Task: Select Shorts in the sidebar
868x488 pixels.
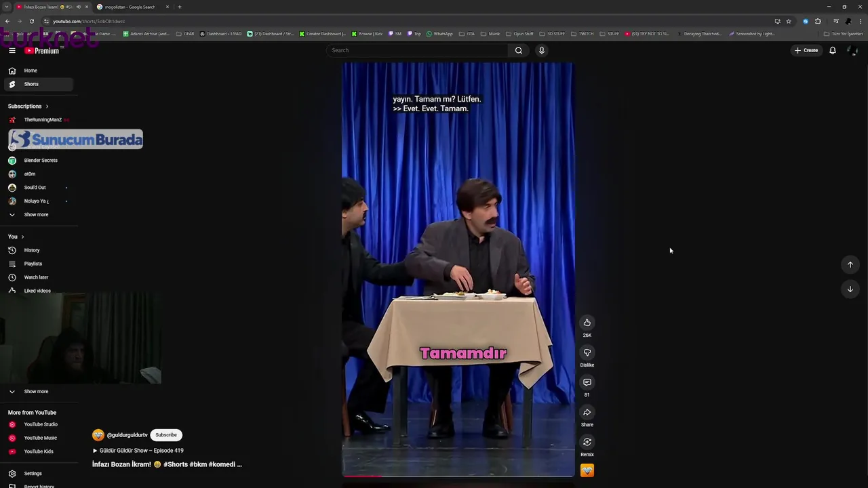Action: (38, 84)
